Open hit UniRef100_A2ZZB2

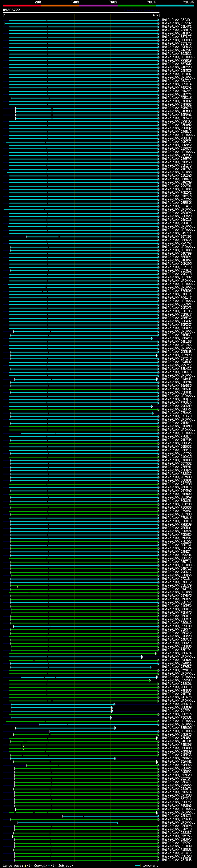(176, 23)
